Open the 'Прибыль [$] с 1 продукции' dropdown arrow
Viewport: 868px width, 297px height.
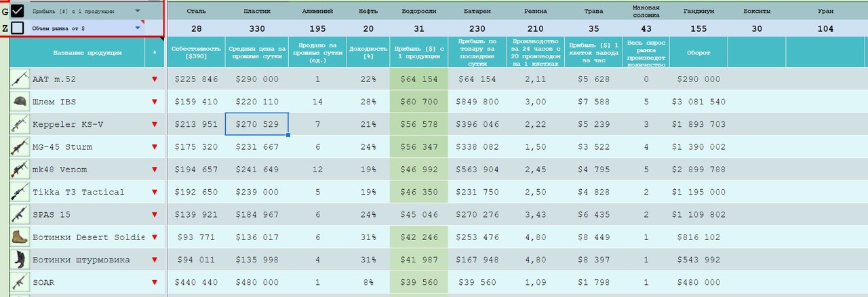pos(138,11)
